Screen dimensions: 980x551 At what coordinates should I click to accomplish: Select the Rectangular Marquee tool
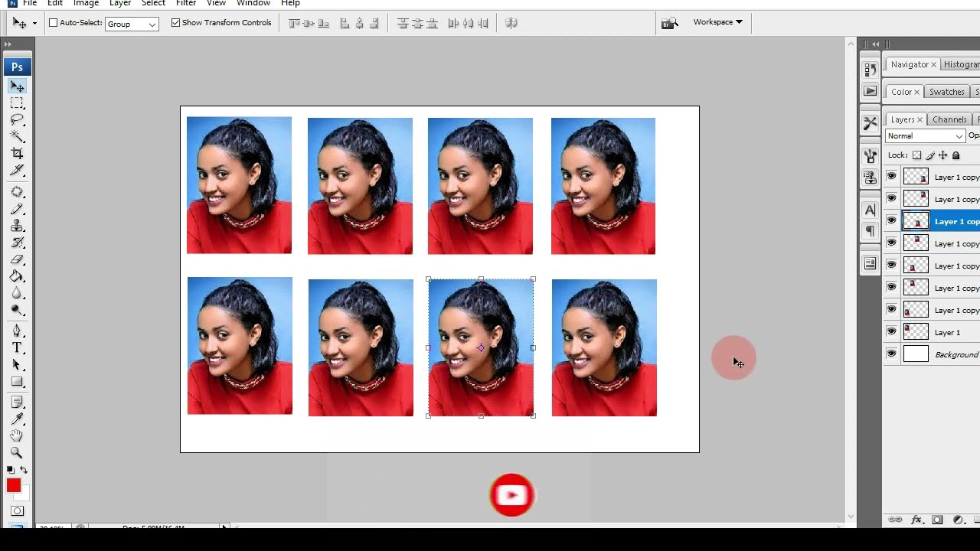tap(17, 103)
